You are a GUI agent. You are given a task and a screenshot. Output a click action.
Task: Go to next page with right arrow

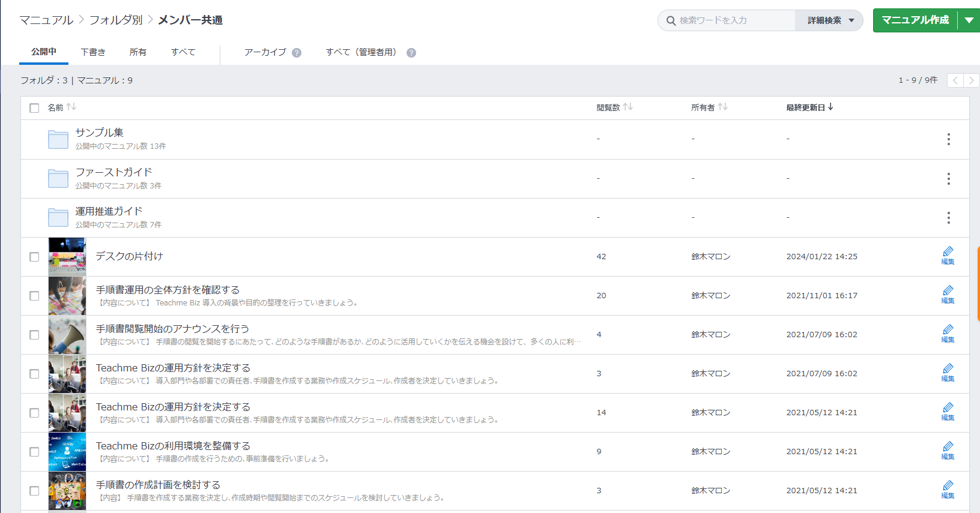971,80
